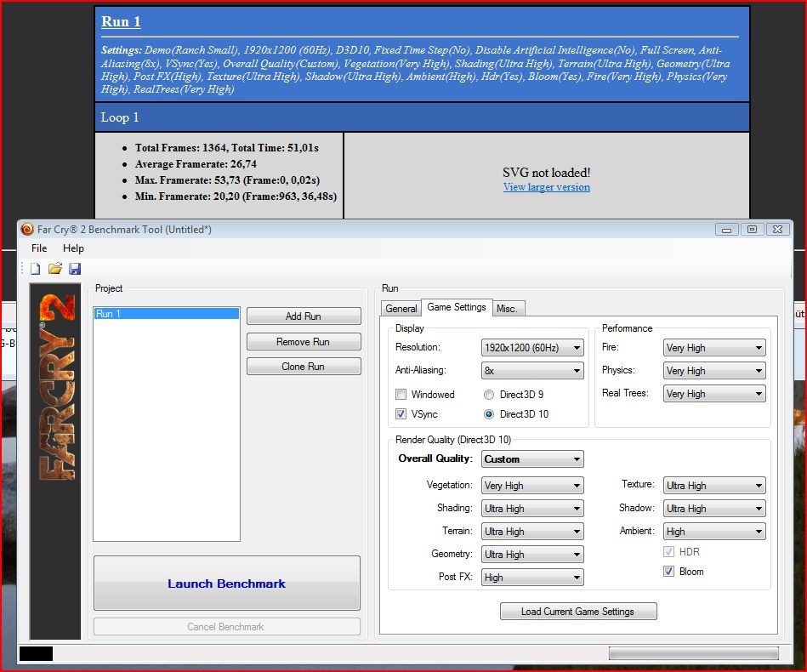Open the File menu

pyautogui.click(x=39, y=248)
